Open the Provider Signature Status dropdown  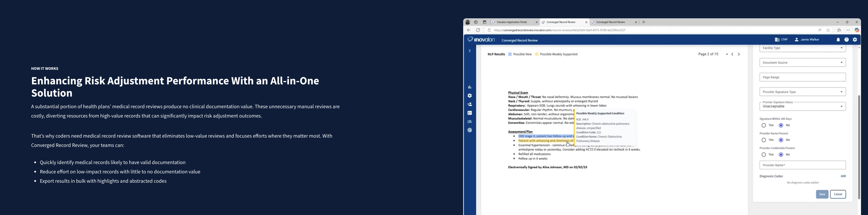point(803,106)
